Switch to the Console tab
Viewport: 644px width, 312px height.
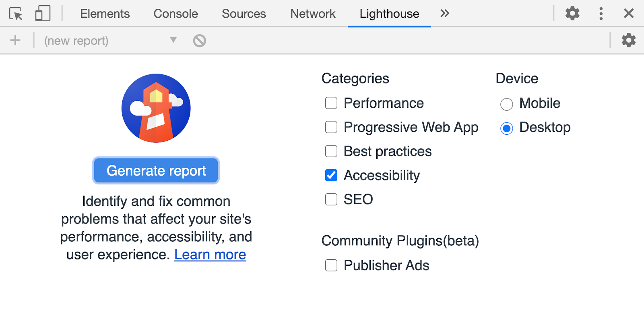point(175,13)
